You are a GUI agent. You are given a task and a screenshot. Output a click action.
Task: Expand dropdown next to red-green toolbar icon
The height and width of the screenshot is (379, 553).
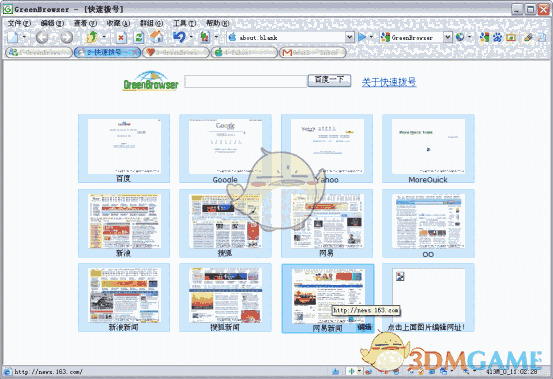216,37
